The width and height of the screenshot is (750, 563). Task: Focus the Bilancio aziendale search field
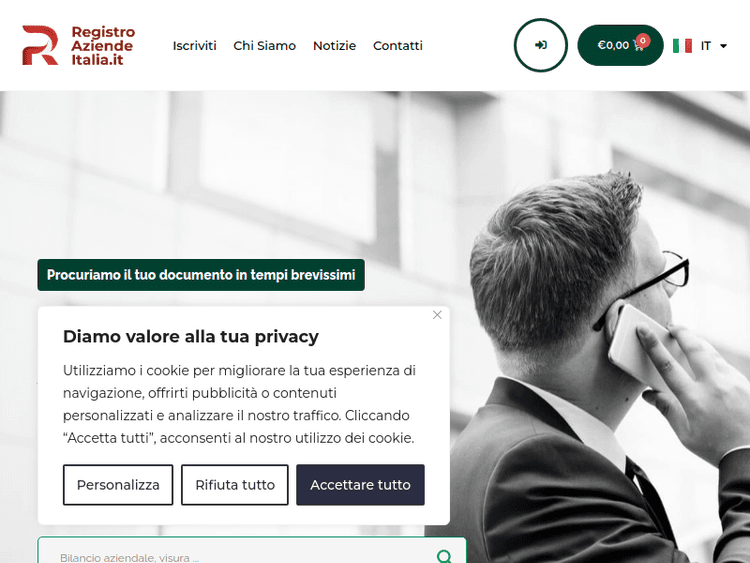click(239, 556)
